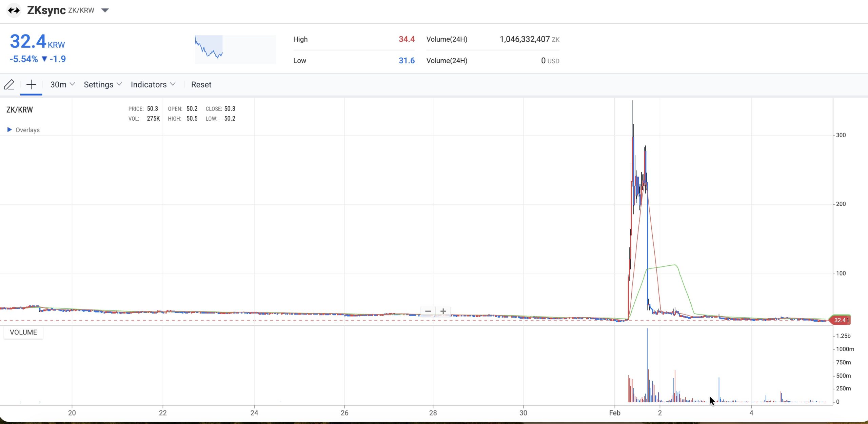Click the down triangle beside -5.54%
The image size is (868, 424).
[x=44, y=59]
